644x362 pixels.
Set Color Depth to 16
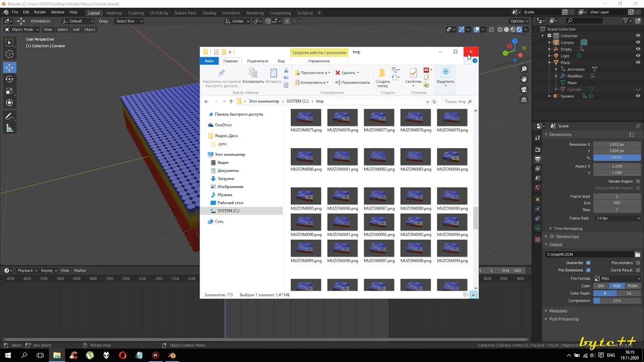(628, 293)
